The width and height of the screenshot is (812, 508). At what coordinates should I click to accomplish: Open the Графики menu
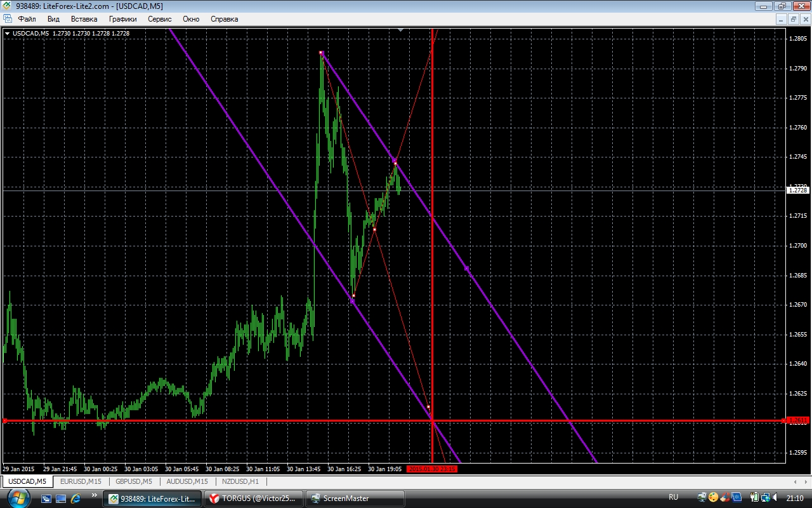pyautogui.click(x=122, y=19)
